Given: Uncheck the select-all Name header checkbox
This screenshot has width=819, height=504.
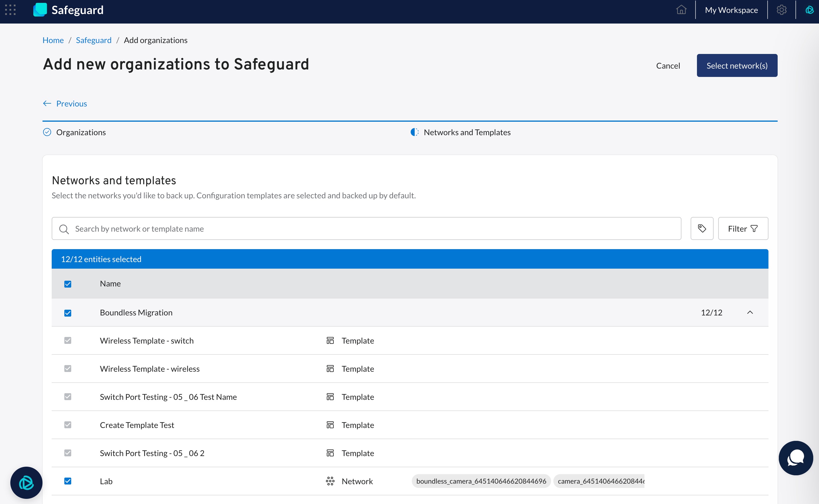Looking at the screenshot, I should click(68, 284).
